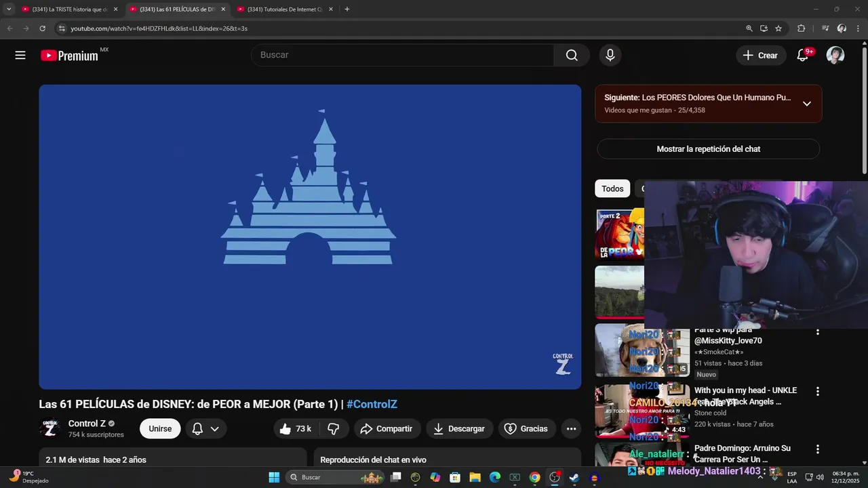Image resolution: width=868 pixels, height=488 pixels.
Task: Open the Control Z channel avatar
Action: [50, 428]
